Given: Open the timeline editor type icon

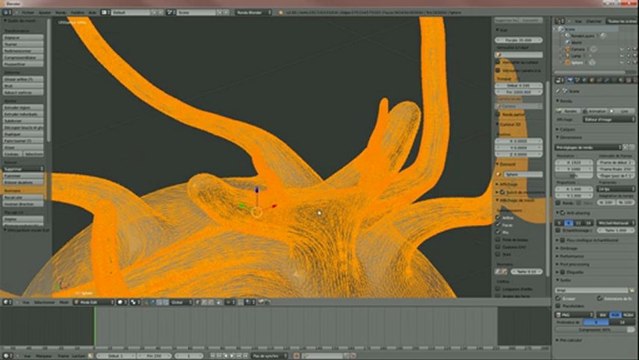Looking at the screenshot, I should 7,356.
